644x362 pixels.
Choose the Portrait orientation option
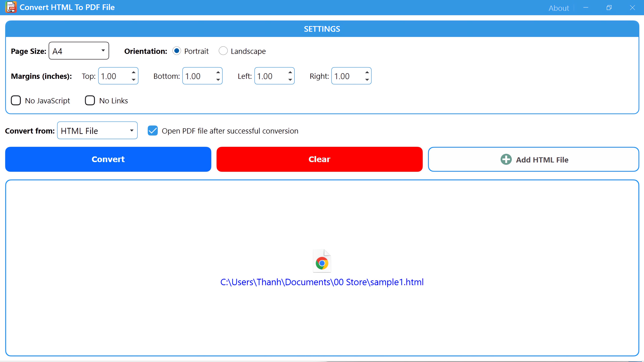tap(176, 51)
